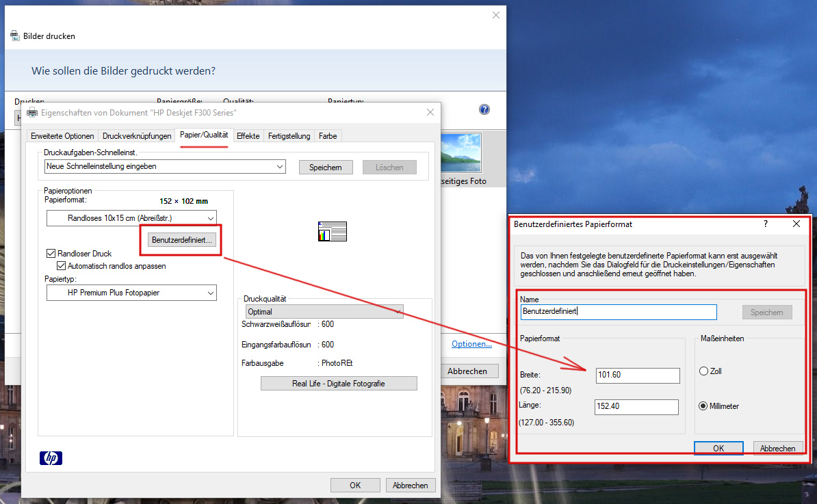817x504 pixels.
Task: Switch to the Druckverknüpfungen tab
Action: click(137, 136)
